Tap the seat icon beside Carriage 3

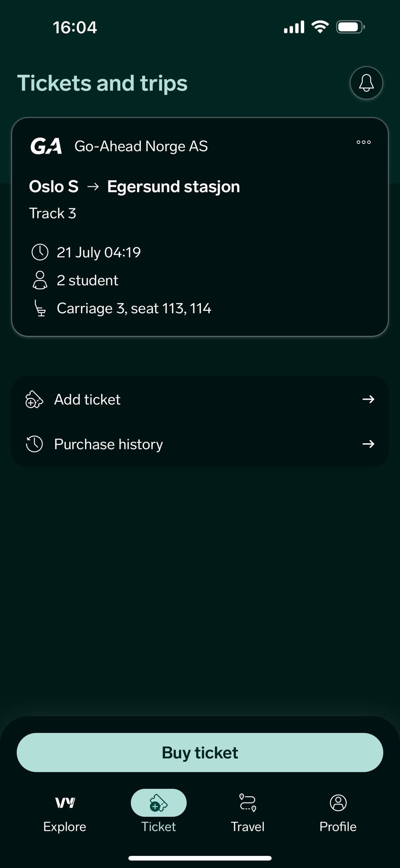[40, 308]
